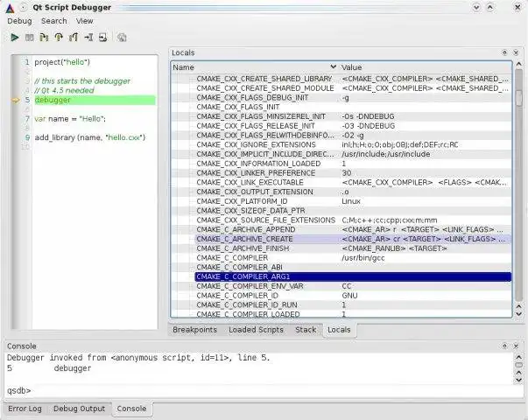
Task: Float the Locals dock panel
Action: pos(504,52)
